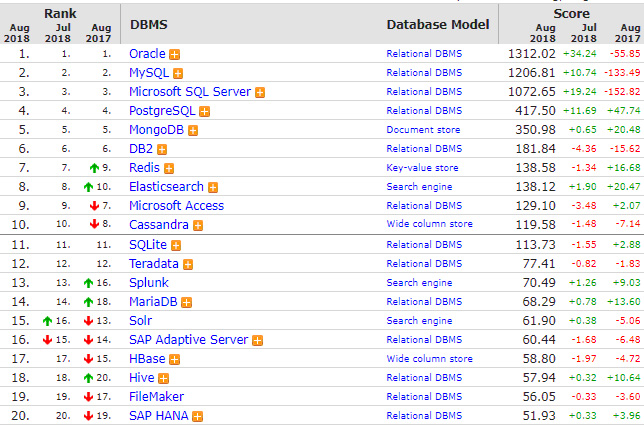This screenshot has width=644, height=425.
Task: Open the Splunk link
Action: point(149,283)
